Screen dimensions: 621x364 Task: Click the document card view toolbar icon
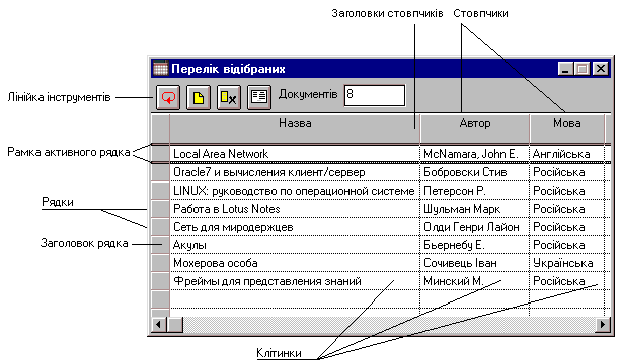point(259,97)
